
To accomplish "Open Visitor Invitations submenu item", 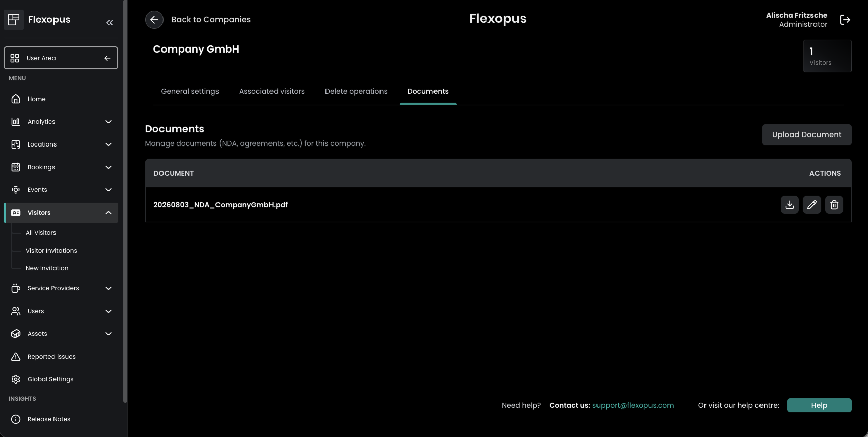I will pyautogui.click(x=51, y=251).
